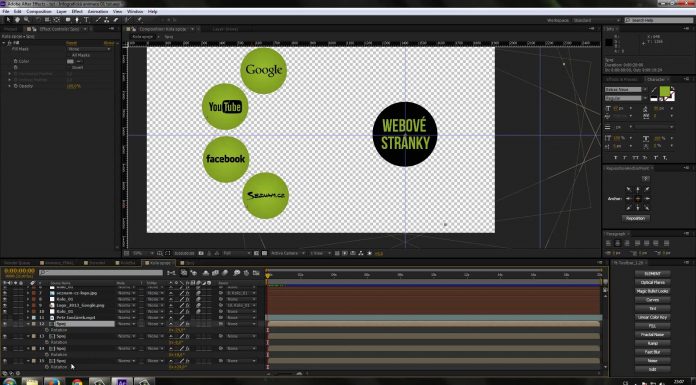Viewport: 696px width, 385px height.
Task: Select the Brush tool
Action: (x=98, y=20)
